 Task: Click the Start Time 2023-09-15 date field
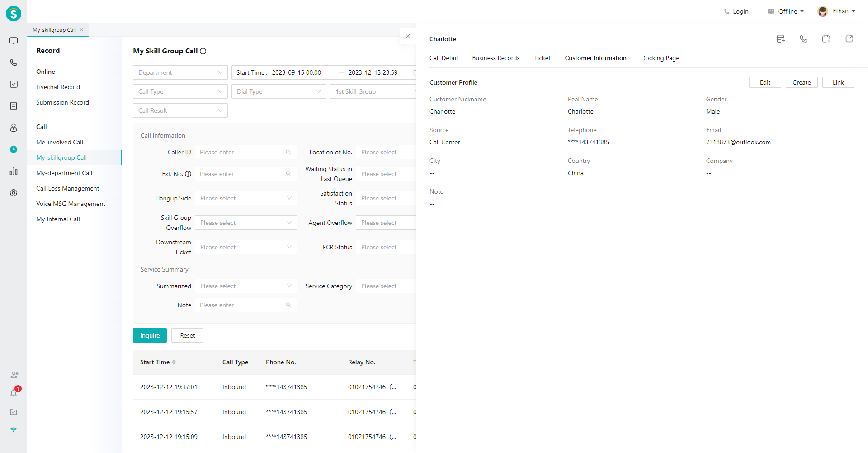[297, 72]
